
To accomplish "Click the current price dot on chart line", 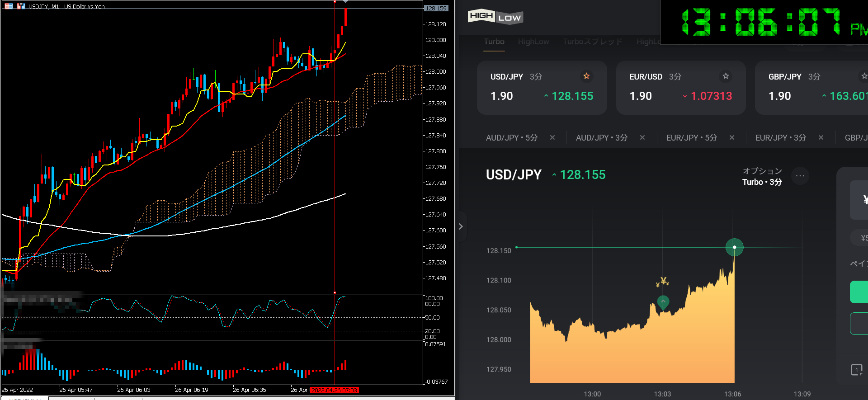I will (x=734, y=247).
